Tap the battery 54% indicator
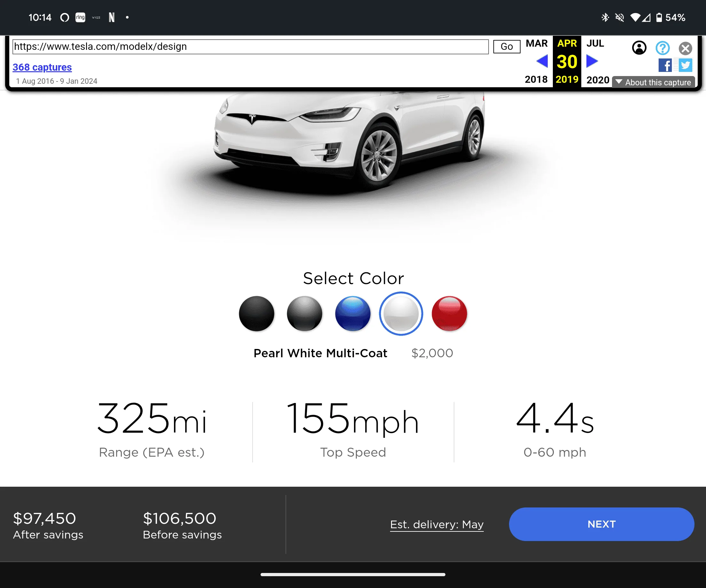 coord(671,18)
